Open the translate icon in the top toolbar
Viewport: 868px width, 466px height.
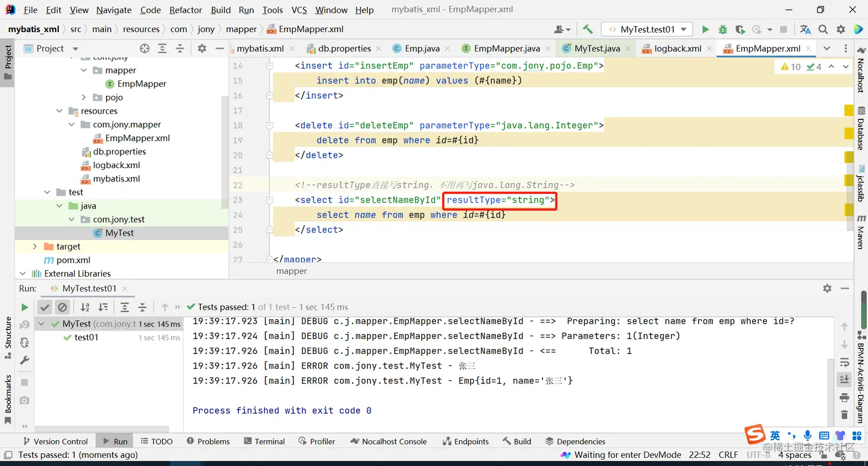(805, 29)
